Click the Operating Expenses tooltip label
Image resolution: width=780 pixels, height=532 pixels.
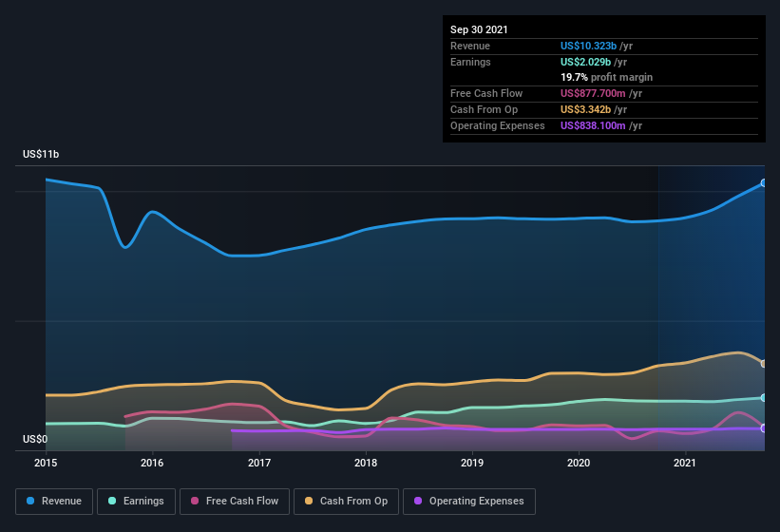pyautogui.click(x=498, y=125)
